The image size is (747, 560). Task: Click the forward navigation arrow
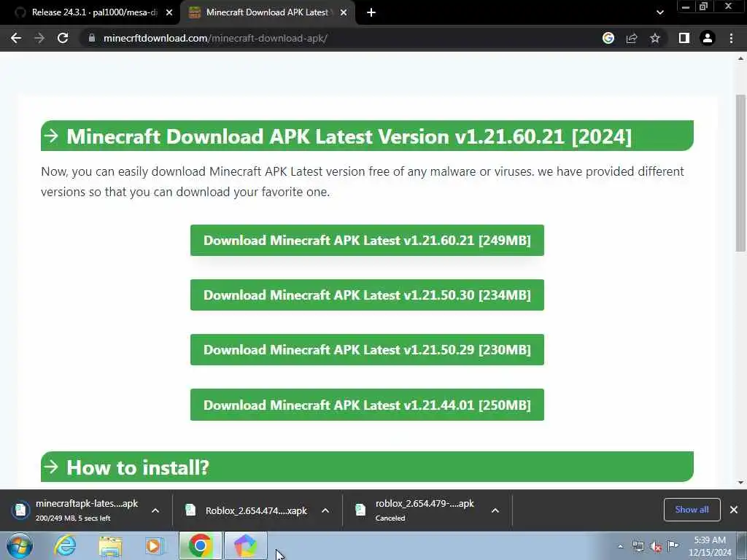[39, 38]
